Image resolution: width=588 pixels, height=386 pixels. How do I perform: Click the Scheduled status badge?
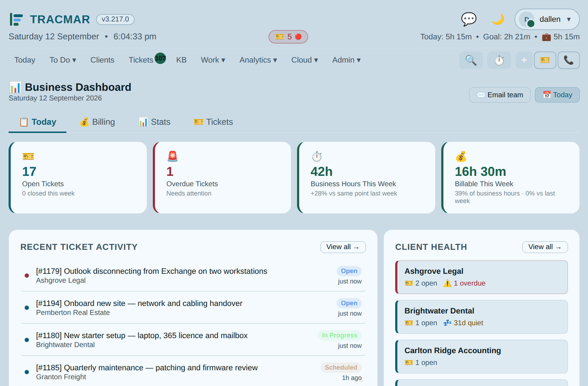pos(341,368)
